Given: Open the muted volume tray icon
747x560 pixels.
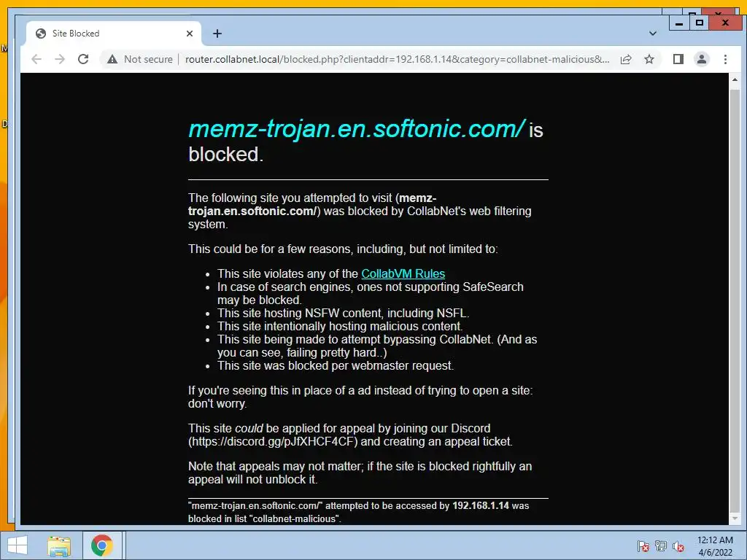Looking at the screenshot, I should click(x=678, y=546).
